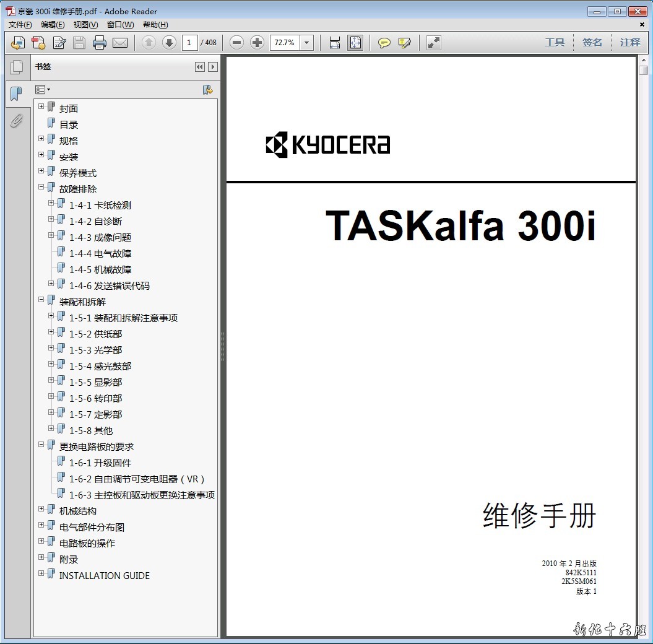The height and width of the screenshot is (644, 653).
Task: Toggle the fit whole page view
Action: [x=355, y=43]
